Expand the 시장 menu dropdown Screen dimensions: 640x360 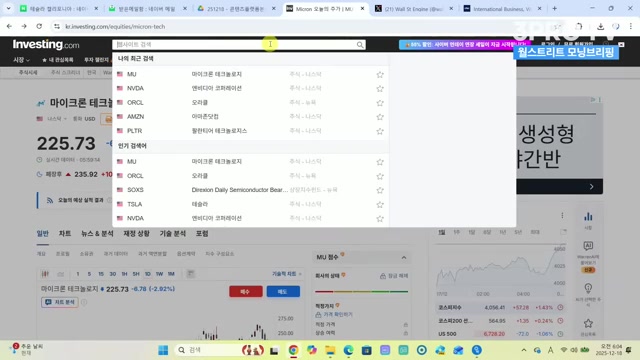click(x=21, y=60)
